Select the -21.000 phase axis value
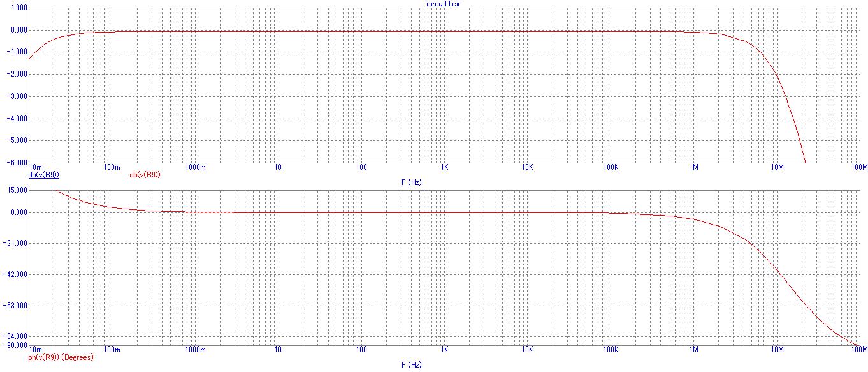Viewport: 868px width, 372px height. [17, 243]
